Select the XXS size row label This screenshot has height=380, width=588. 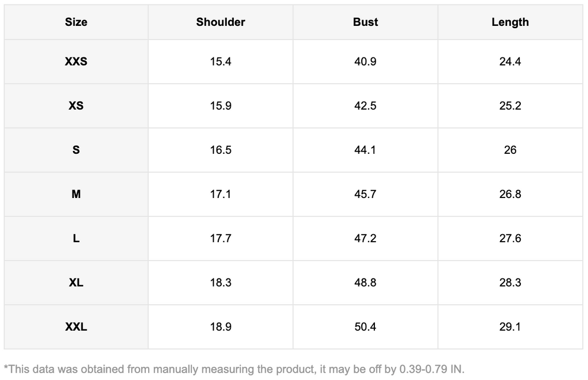tap(76, 61)
